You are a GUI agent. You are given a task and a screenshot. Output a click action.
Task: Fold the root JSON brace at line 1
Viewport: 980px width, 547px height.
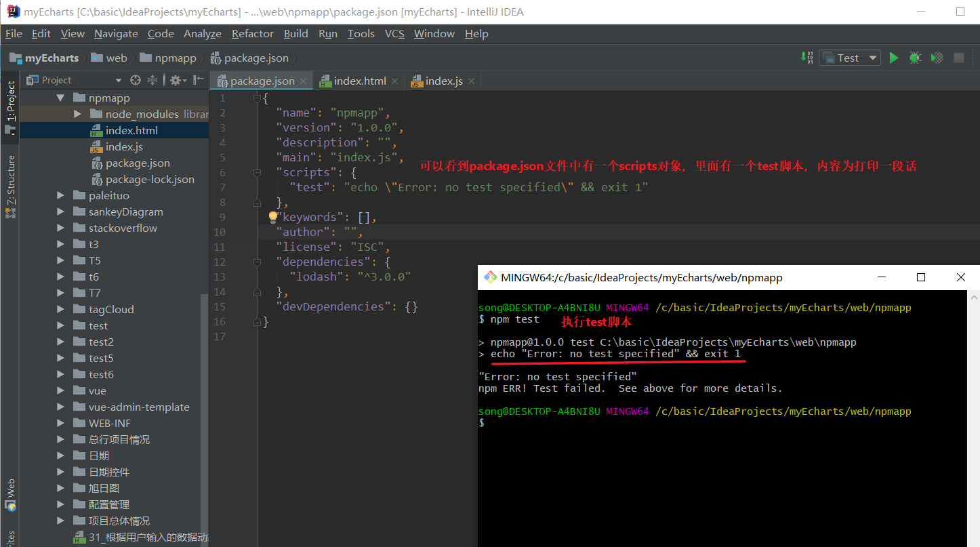click(x=257, y=98)
